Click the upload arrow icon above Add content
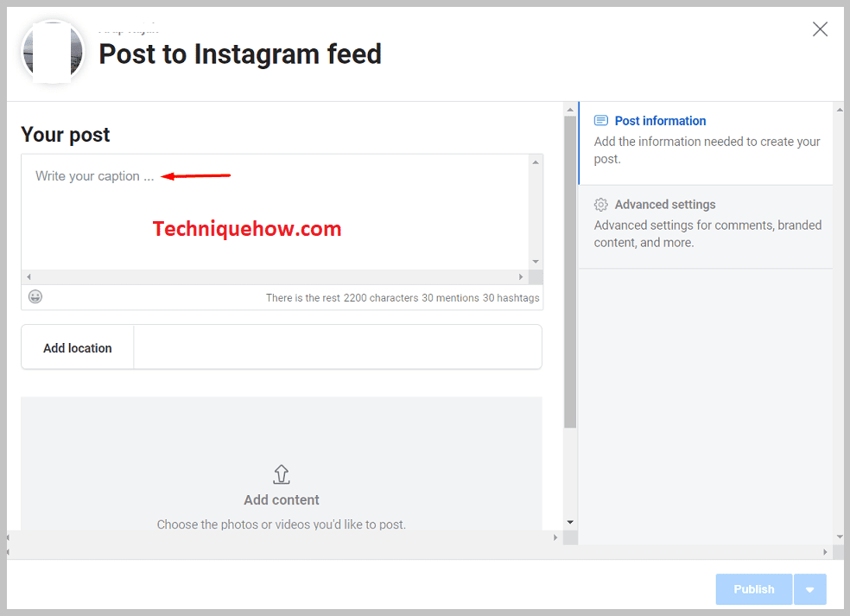Image resolution: width=850 pixels, height=616 pixels. tap(282, 474)
